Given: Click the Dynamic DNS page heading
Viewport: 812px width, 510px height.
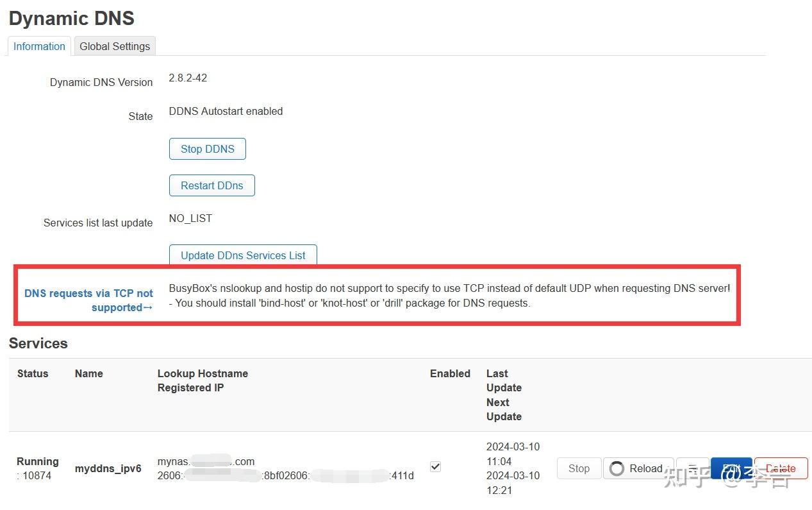Looking at the screenshot, I should 72,18.
